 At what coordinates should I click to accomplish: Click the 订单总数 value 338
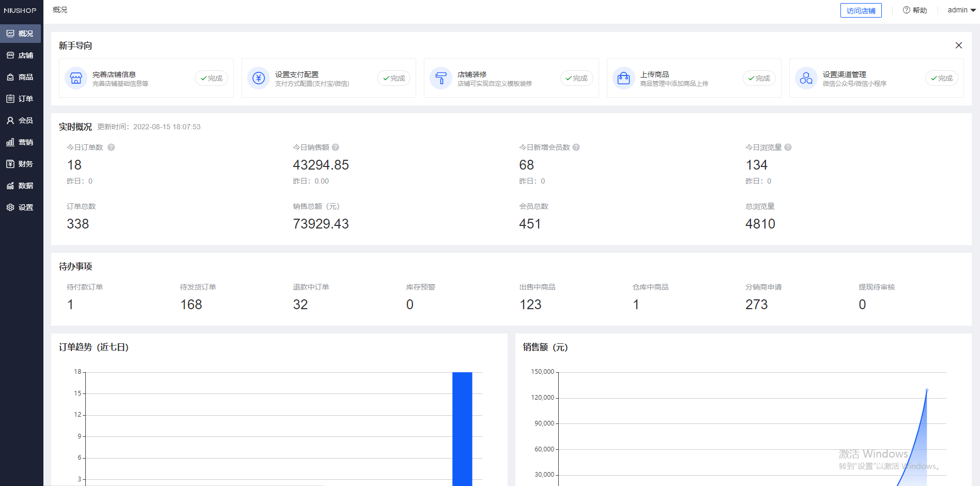[78, 224]
